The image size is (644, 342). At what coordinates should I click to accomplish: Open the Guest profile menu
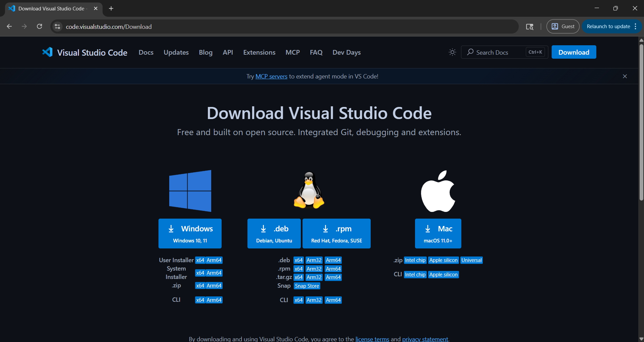pyautogui.click(x=563, y=26)
